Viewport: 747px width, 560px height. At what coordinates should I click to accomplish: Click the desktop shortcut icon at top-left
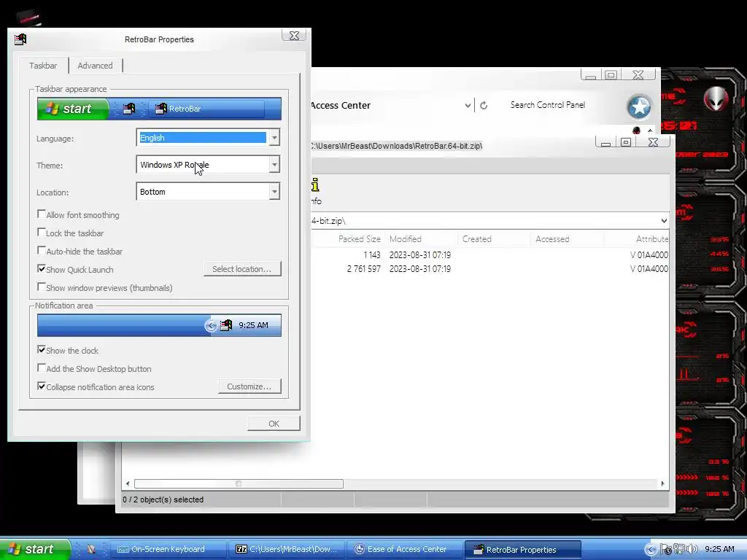pyautogui.click(x=29, y=18)
